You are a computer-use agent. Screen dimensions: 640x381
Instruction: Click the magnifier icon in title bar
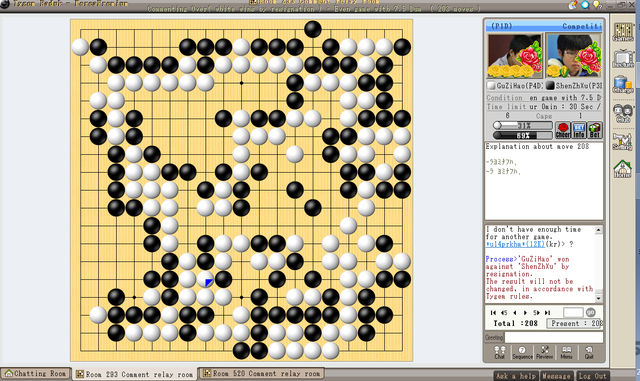585,4
